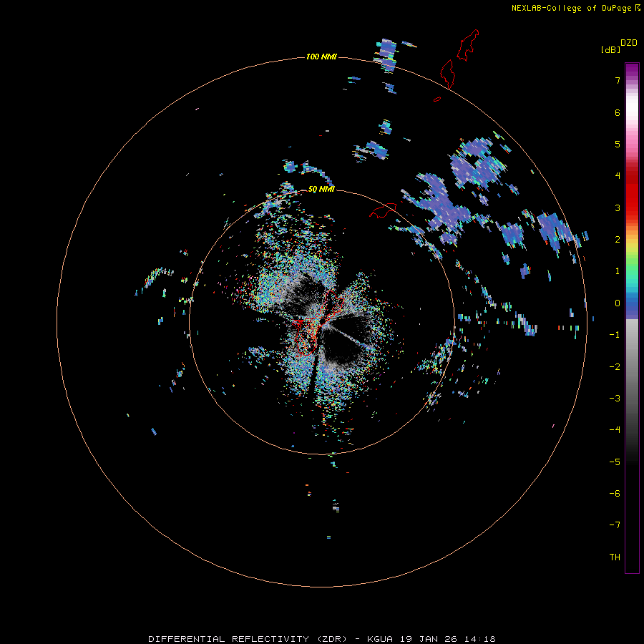Click the -2 value on the color scale

pos(615,367)
